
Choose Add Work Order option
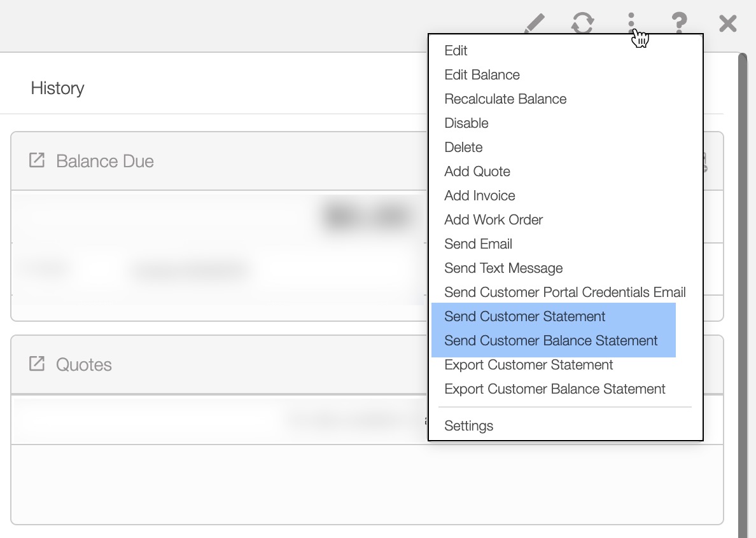pyautogui.click(x=493, y=220)
